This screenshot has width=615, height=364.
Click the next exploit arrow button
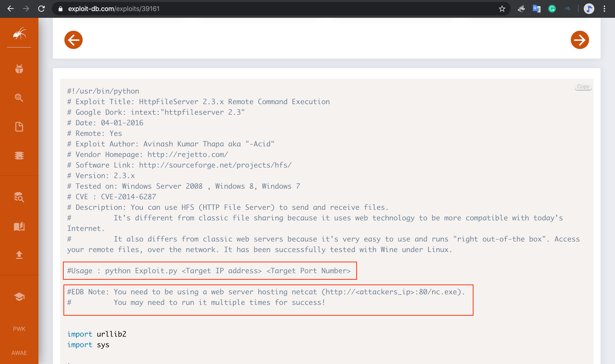(x=580, y=40)
